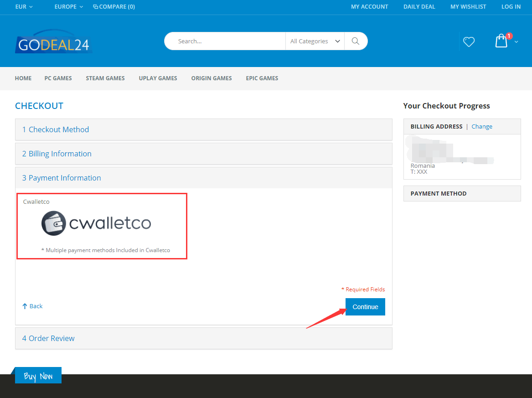
Task: Collapse the 3 Payment Information step
Action: click(204, 178)
